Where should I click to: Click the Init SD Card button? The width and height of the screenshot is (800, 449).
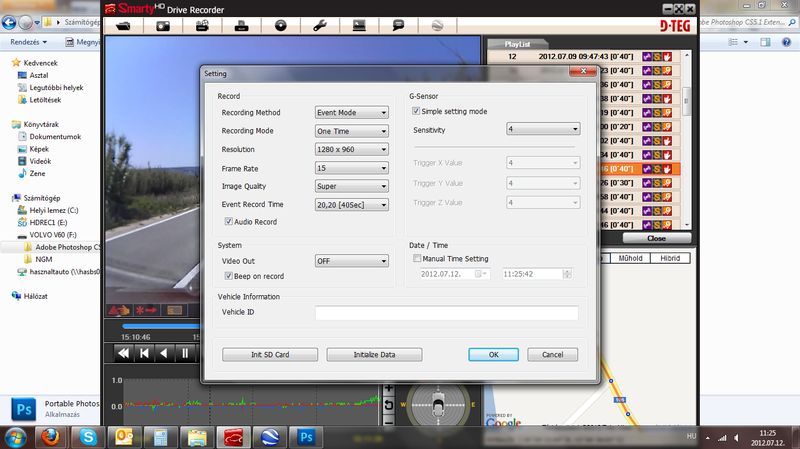point(270,354)
